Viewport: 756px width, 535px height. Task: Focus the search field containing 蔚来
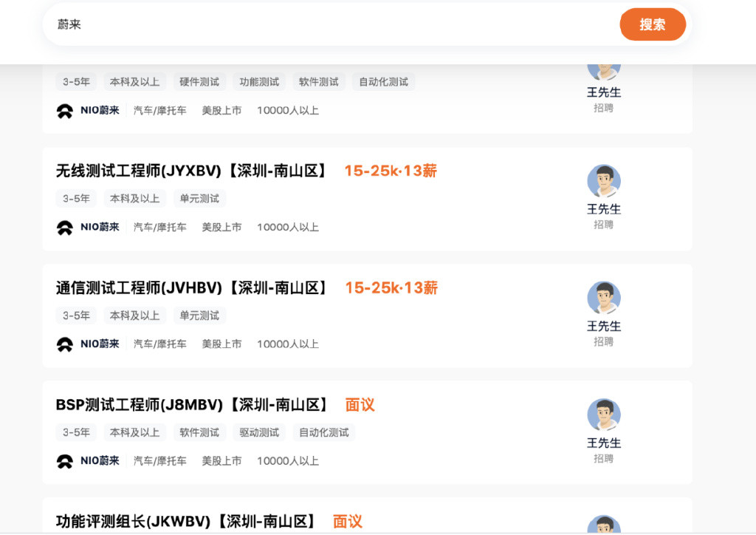(330, 24)
